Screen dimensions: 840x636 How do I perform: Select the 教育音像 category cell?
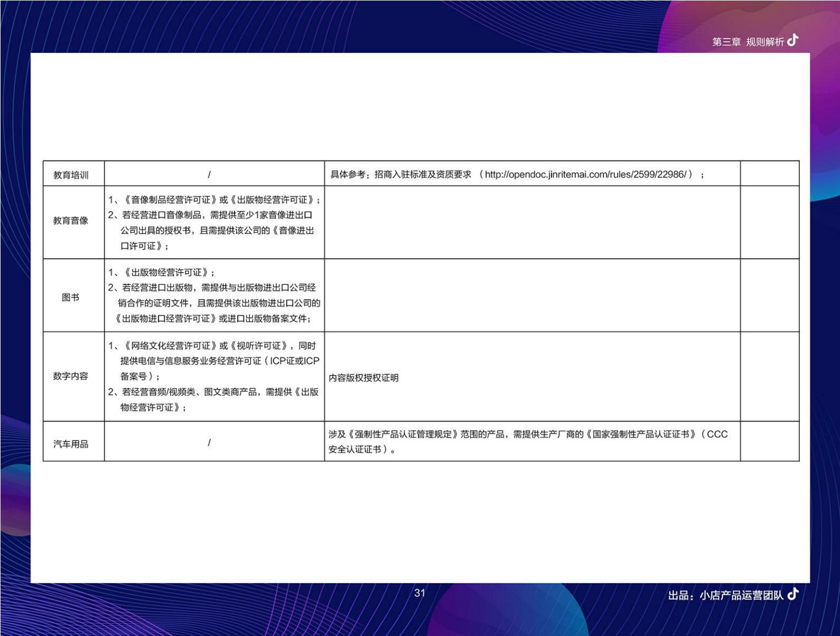click(x=71, y=221)
